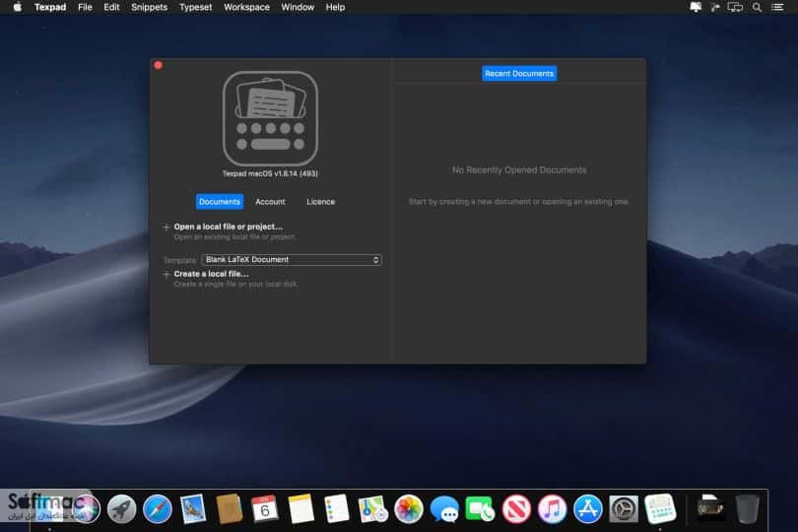Open the Texpad icon in the dock
The height and width of the screenshot is (532, 798).
coord(660,508)
